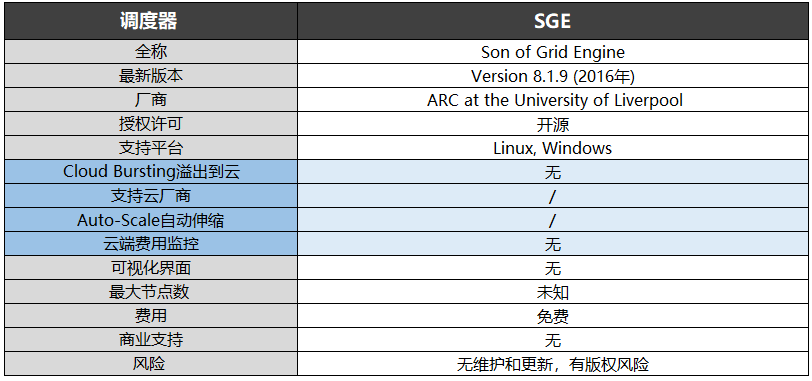Select the SGE header cell
This screenshot has width=812, height=381.
553,21
